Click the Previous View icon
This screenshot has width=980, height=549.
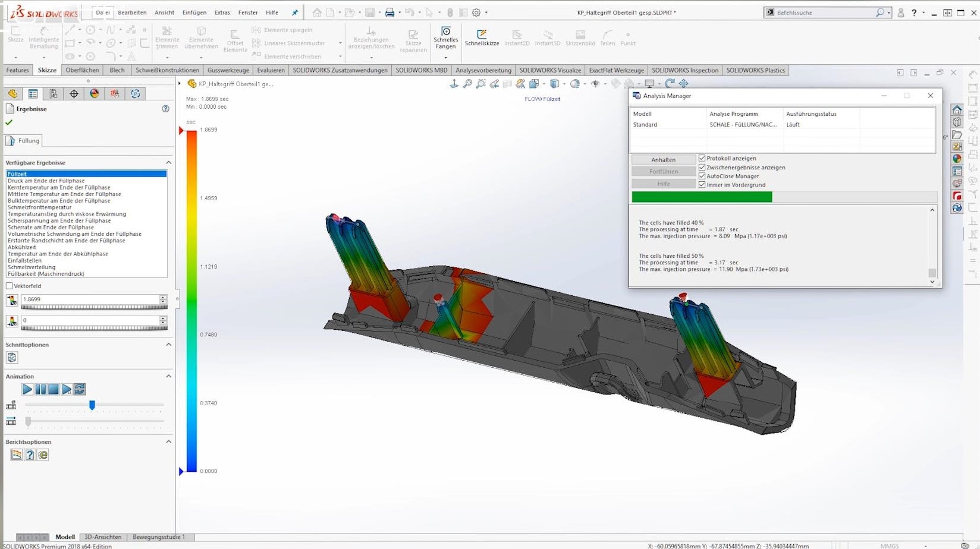coord(494,84)
